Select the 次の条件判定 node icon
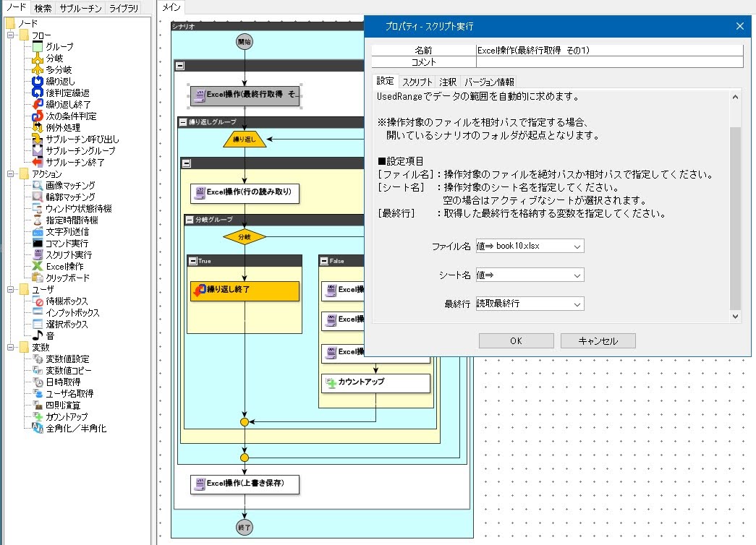Image resolution: width=756 pixels, height=545 pixels. (x=38, y=116)
